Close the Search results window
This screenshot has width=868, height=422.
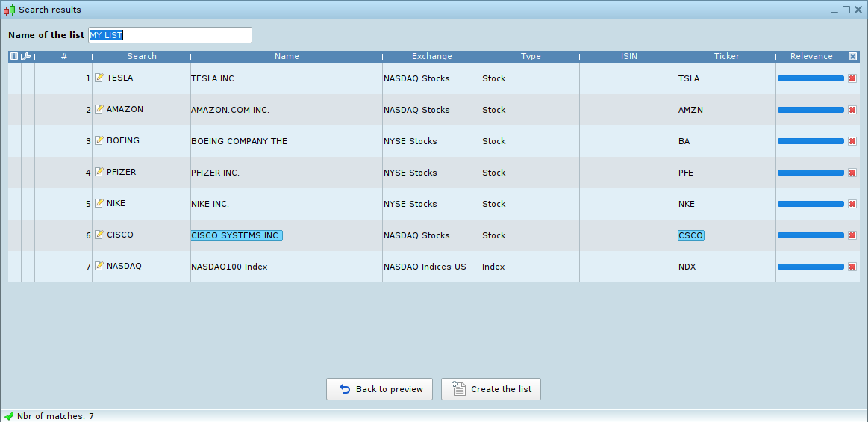coord(858,10)
